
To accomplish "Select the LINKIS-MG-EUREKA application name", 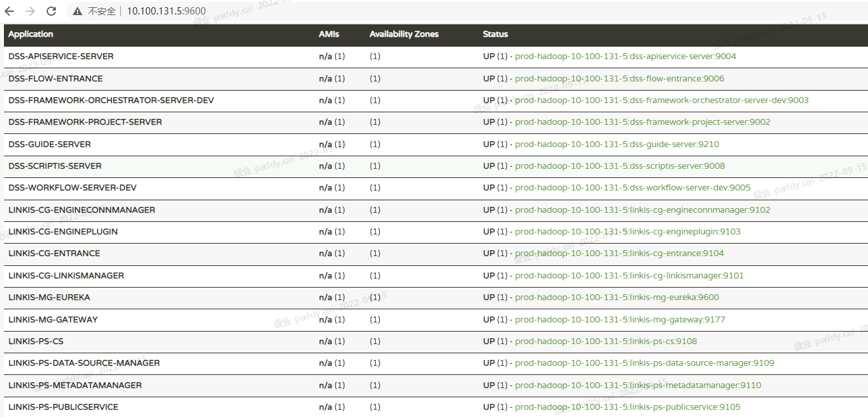I will [49, 297].
